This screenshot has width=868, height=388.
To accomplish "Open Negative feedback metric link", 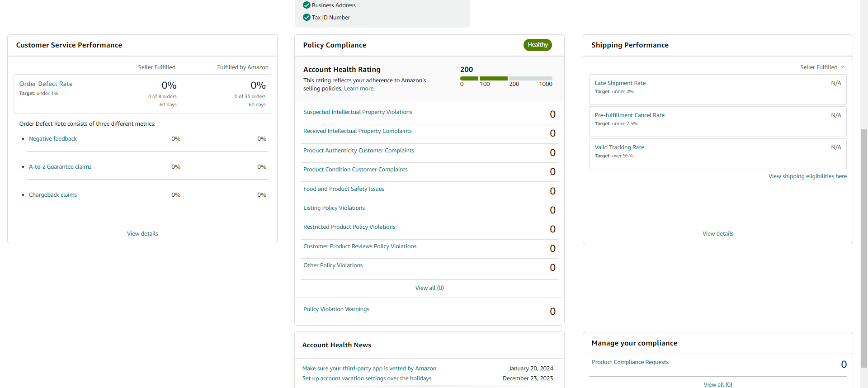I will pyautogui.click(x=53, y=139).
